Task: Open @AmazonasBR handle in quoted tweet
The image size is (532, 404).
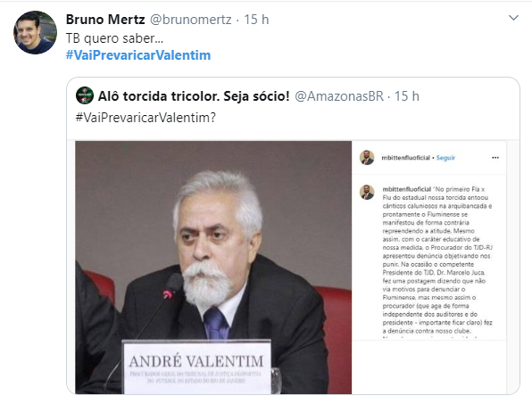Action: click(339, 96)
